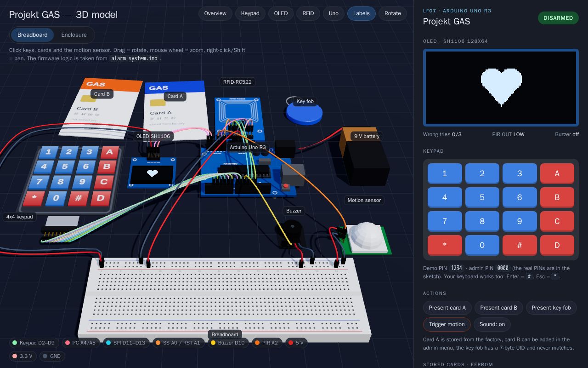Switch to the Breadboard view tab
Image resolution: width=588 pixels, height=368 pixels.
pos(32,35)
